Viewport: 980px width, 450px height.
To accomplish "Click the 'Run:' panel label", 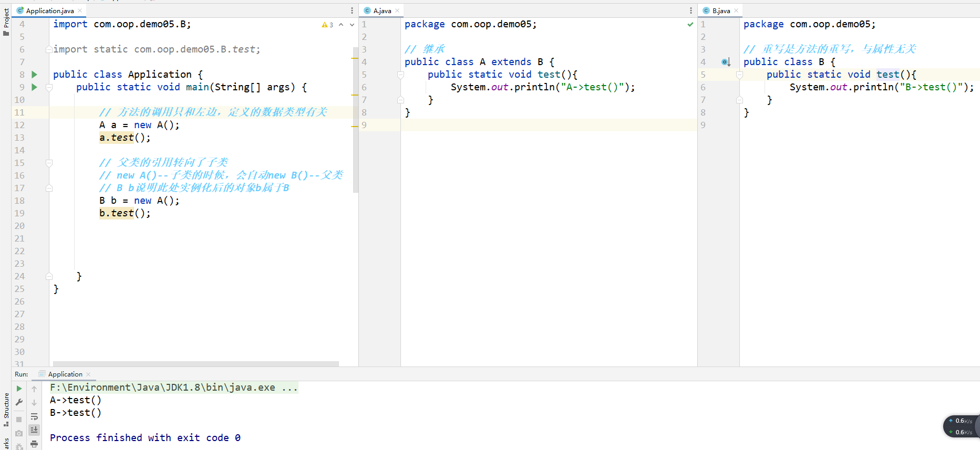I will click(22, 374).
